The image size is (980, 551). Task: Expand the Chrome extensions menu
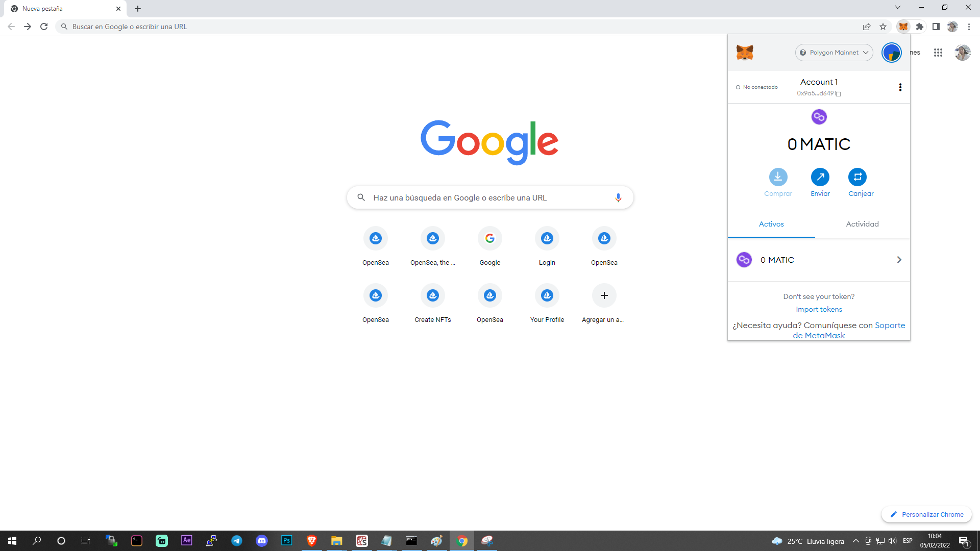tap(919, 26)
